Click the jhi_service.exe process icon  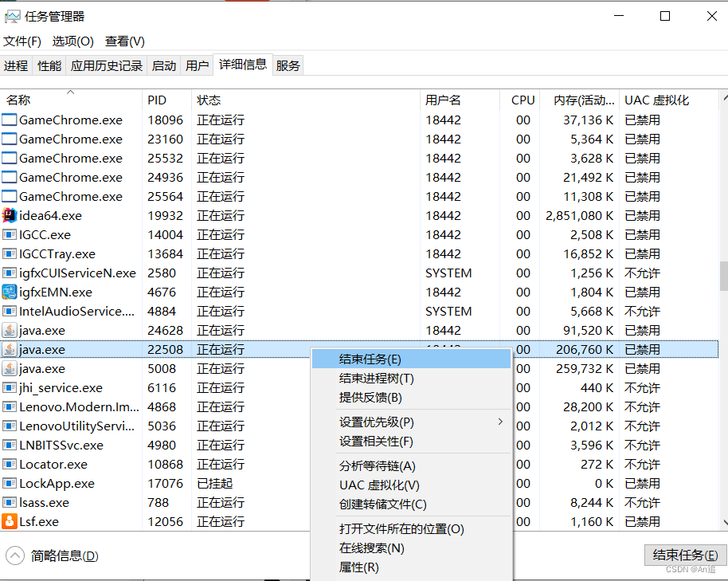(x=10, y=387)
